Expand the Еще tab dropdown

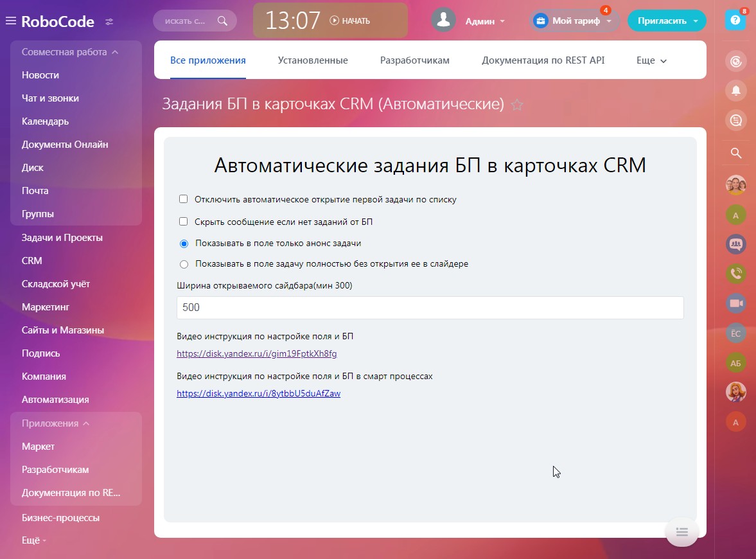651,60
